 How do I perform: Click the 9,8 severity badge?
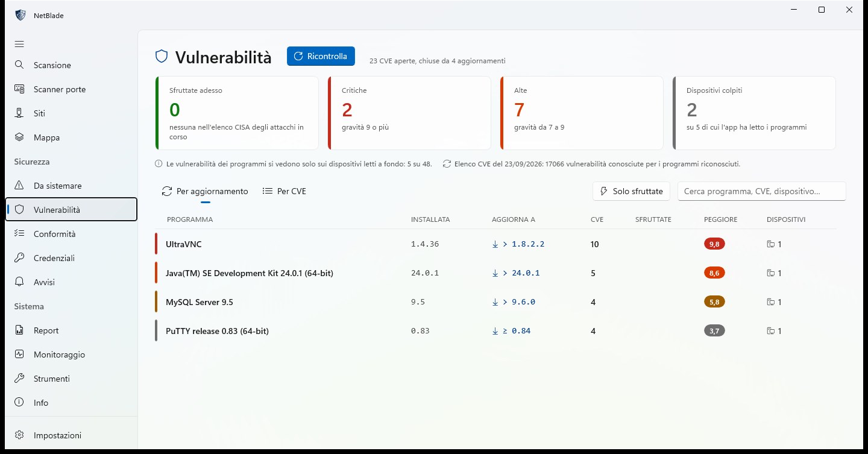(x=714, y=244)
